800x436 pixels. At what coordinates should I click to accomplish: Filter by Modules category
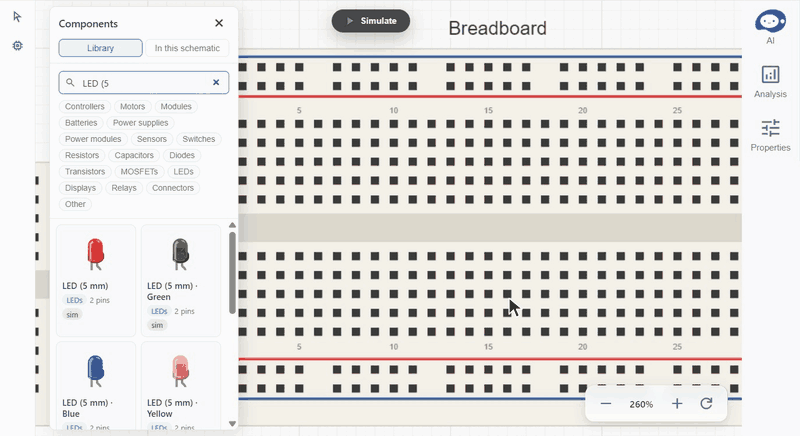click(176, 107)
